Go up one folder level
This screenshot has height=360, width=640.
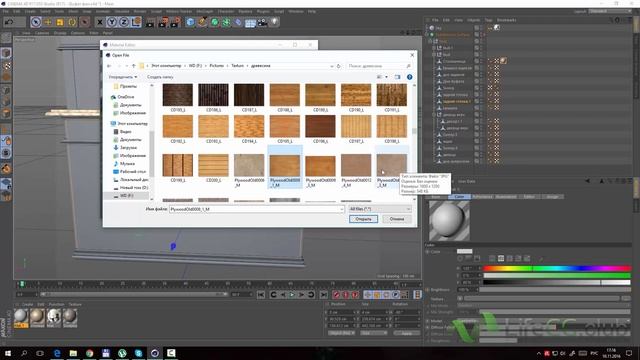click(x=133, y=66)
